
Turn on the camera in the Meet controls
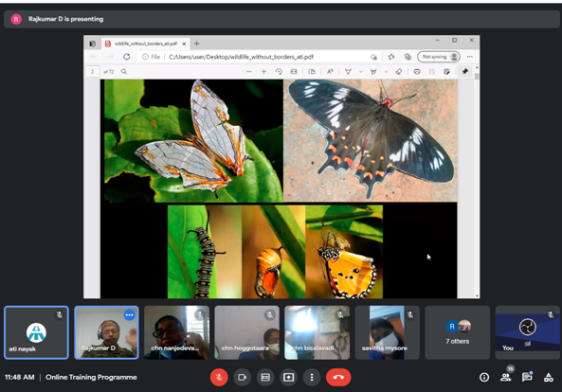tap(243, 377)
